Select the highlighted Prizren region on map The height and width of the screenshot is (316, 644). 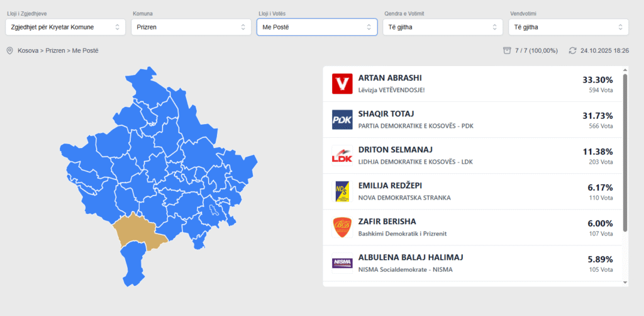[137, 232]
